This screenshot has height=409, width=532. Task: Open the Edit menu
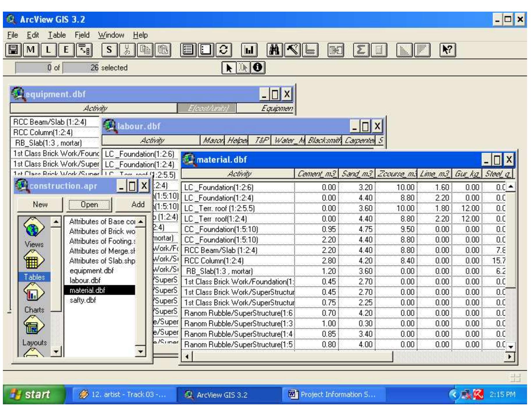click(33, 35)
